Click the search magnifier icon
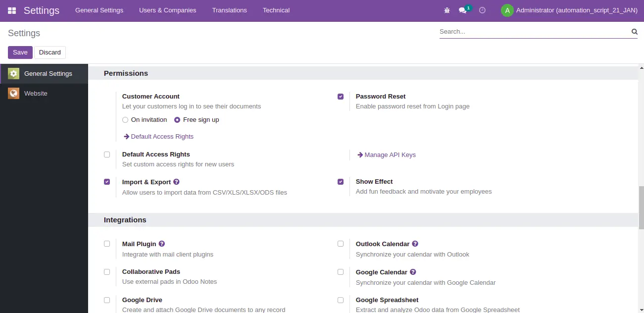 click(x=634, y=32)
